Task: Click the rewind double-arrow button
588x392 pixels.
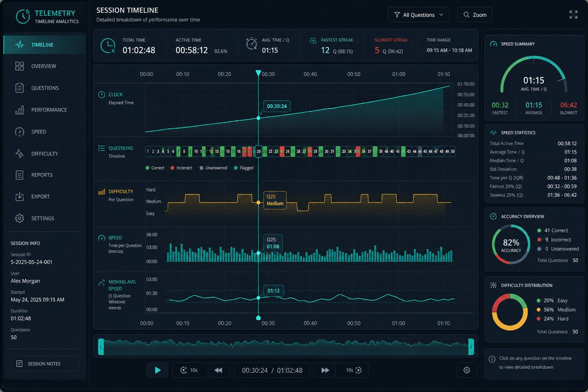Action: 219,370
